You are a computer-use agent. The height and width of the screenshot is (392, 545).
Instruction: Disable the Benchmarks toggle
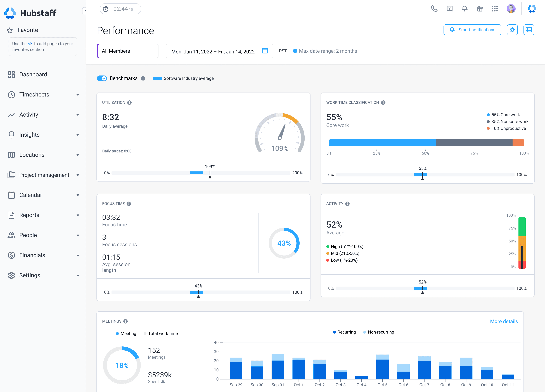102,78
